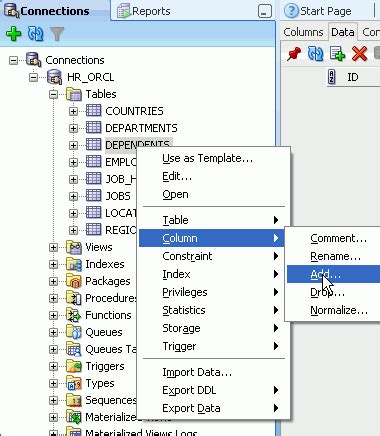The height and width of the screenshot is (436, 380).
Task: Click the HR_ORCL connection icon
Action: coord(54,77)
